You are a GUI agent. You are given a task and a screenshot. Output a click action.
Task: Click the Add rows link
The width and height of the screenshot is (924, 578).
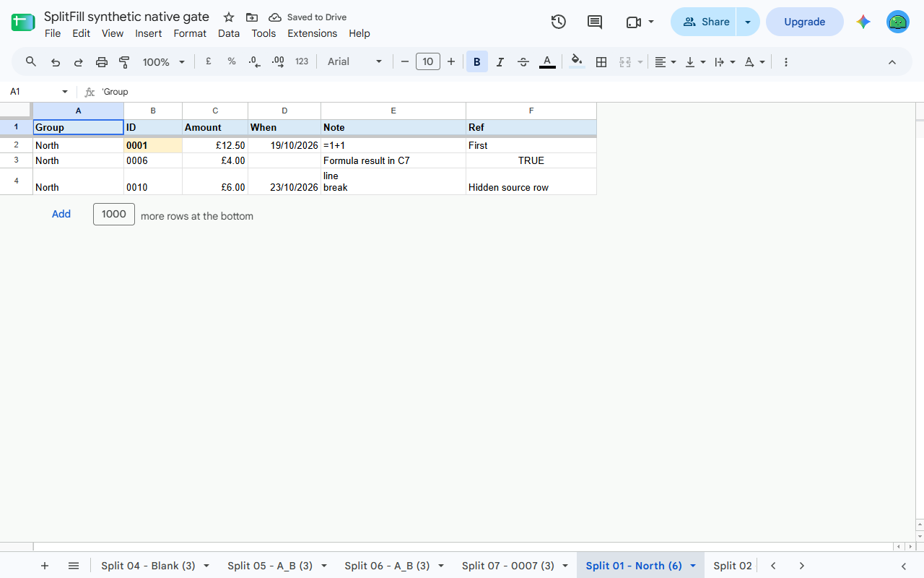click(61, 214)
